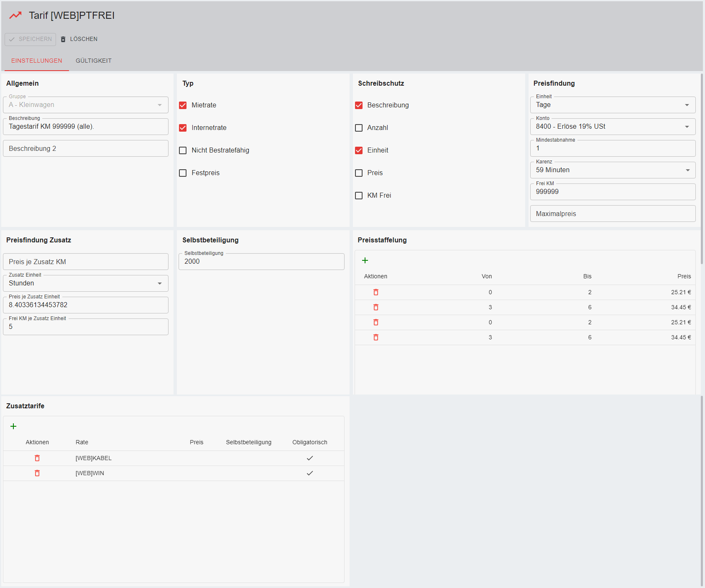The image size is (705, 588).
Task: Delete the last Preisstaffelung row via trash icon
Action: click(x=376, y=337)
